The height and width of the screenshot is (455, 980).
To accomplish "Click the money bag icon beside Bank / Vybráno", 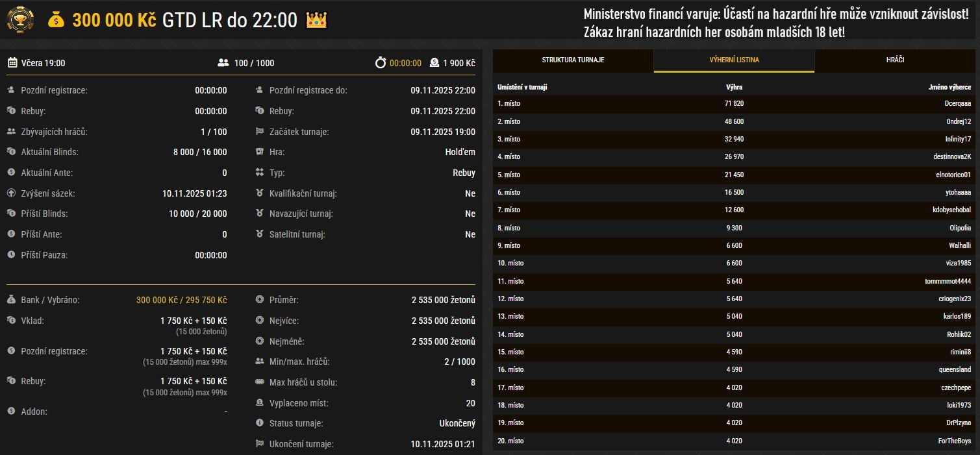I will (x=11, y=300).
